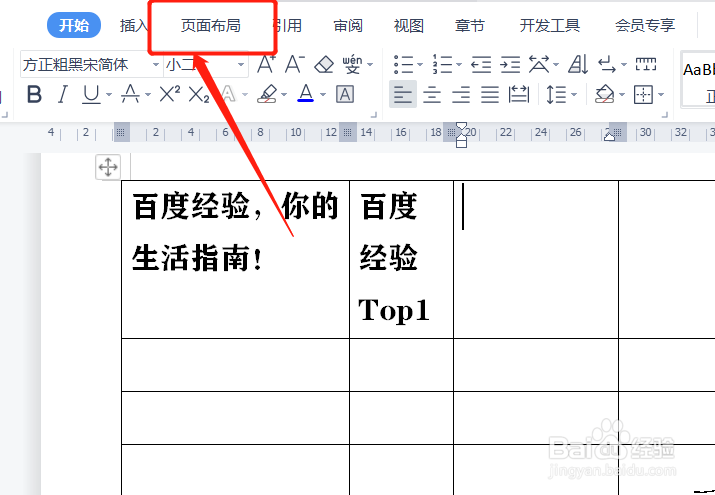Click the strikethrough A icon
The width and height of the screenshot is (715, 495).
click(x=130, y=95)
